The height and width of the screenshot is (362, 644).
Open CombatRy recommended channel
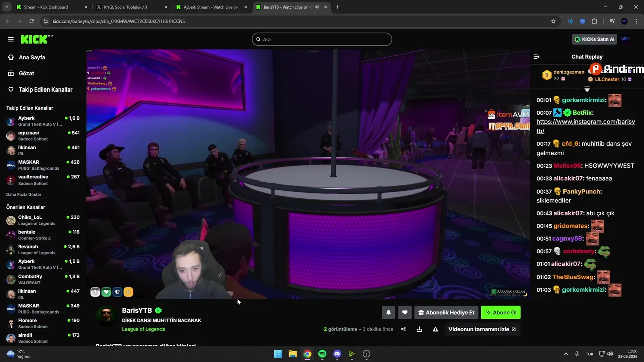(x=43, y=279)
